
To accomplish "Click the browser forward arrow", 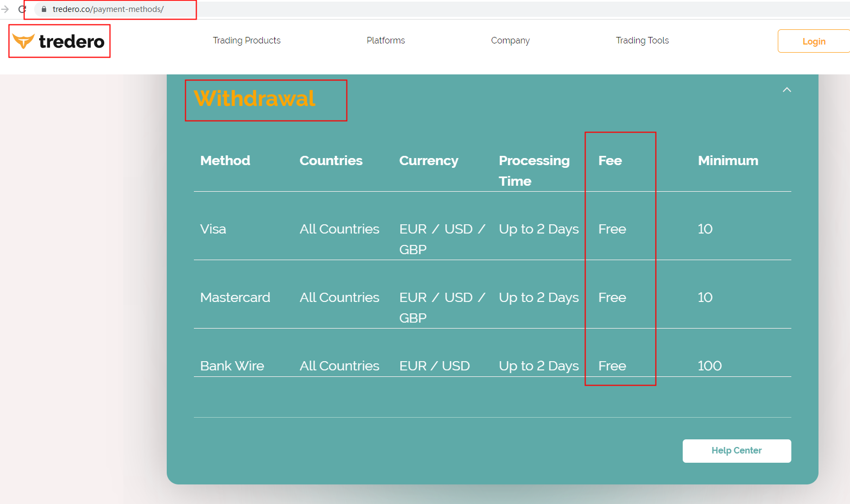I will (x=5, y=9).
